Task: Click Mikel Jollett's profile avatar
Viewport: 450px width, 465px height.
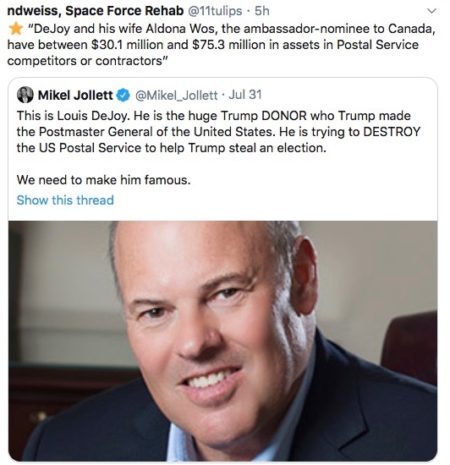Action: 25,95
